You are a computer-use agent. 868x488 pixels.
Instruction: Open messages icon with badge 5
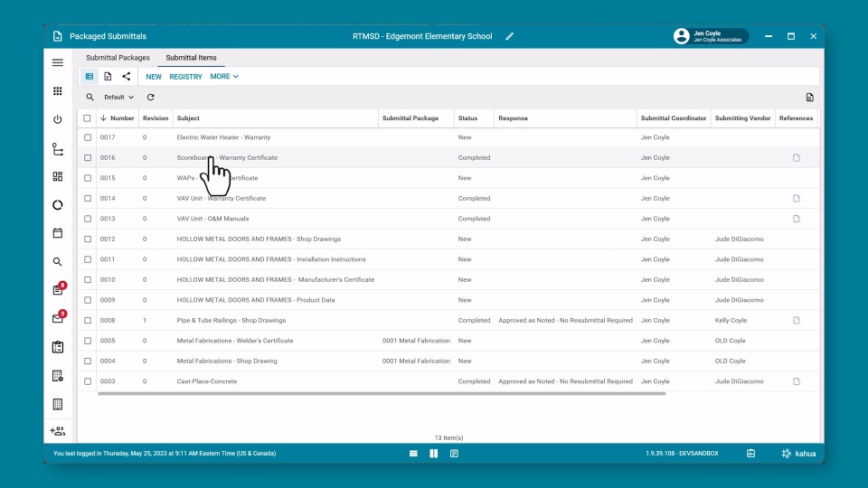point(59,317)
